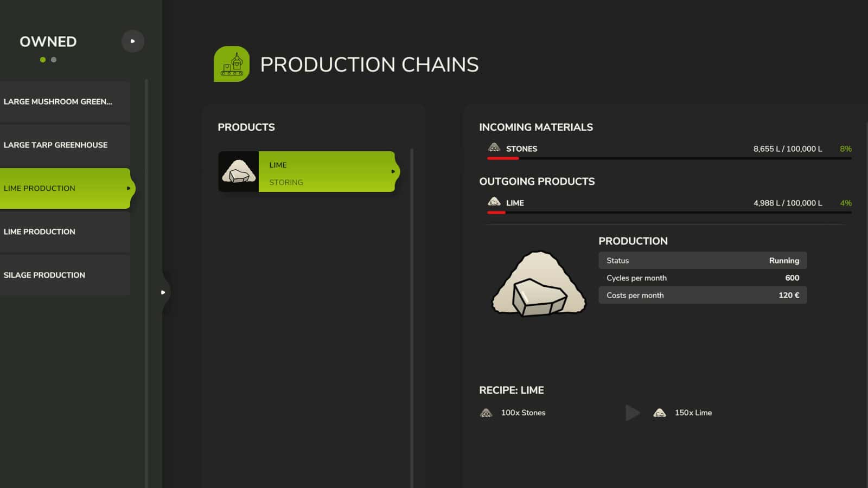Click the recipe arrow between Stones and Lime
868x488 pixels.
(x=632, y=413)
